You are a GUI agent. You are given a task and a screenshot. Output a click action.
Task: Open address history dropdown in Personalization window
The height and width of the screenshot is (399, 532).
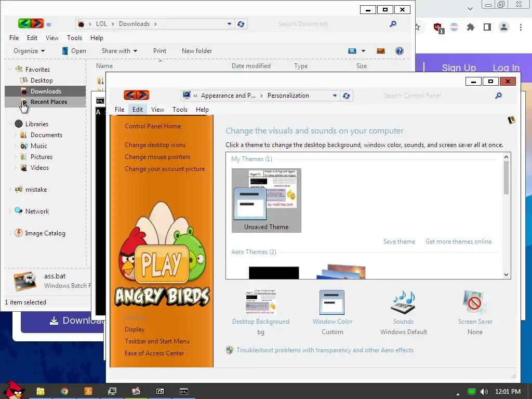pyautogui.click(x=335, y=96)
